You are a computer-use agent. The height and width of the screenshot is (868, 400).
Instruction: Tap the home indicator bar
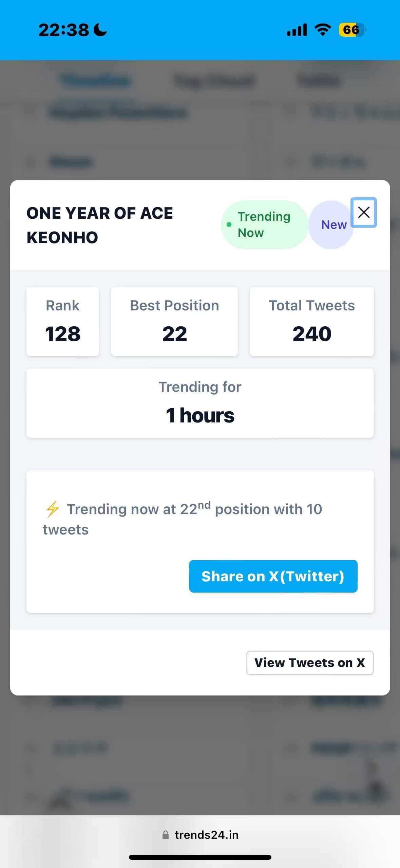[200, 857]
